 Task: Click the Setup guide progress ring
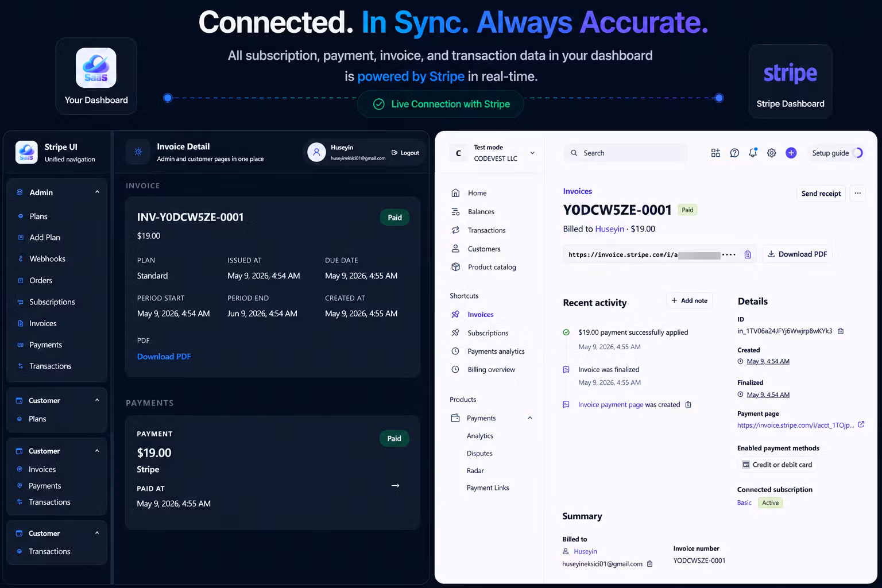(x=858, y=153)
